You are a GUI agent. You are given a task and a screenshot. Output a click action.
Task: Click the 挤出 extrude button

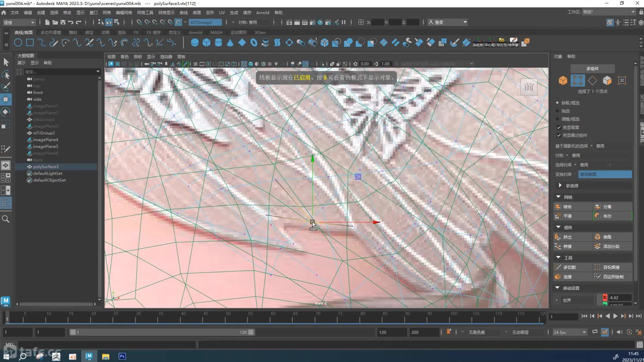pos(573,237)
